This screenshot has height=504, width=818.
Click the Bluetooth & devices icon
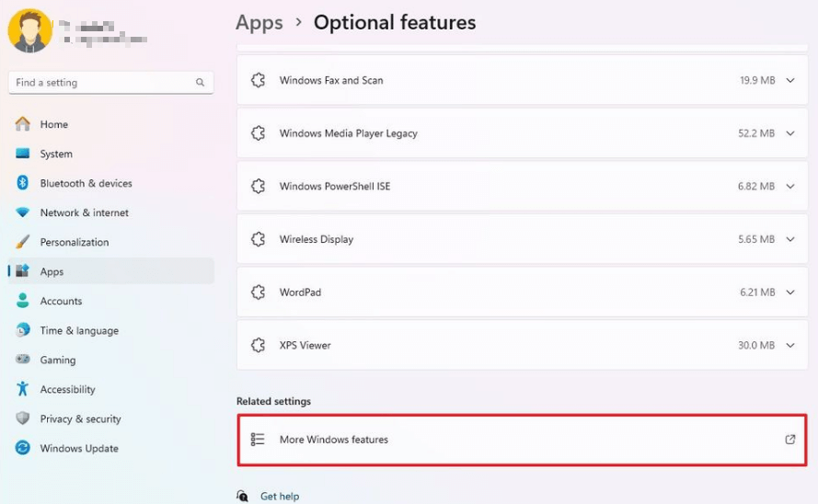coord(23,183)
